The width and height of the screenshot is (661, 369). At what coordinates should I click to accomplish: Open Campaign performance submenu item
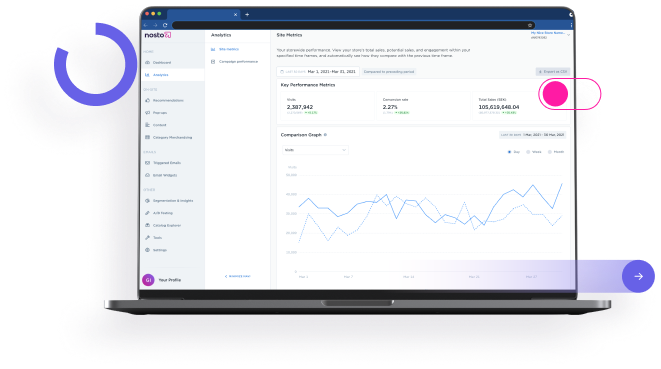click(238, 62)
